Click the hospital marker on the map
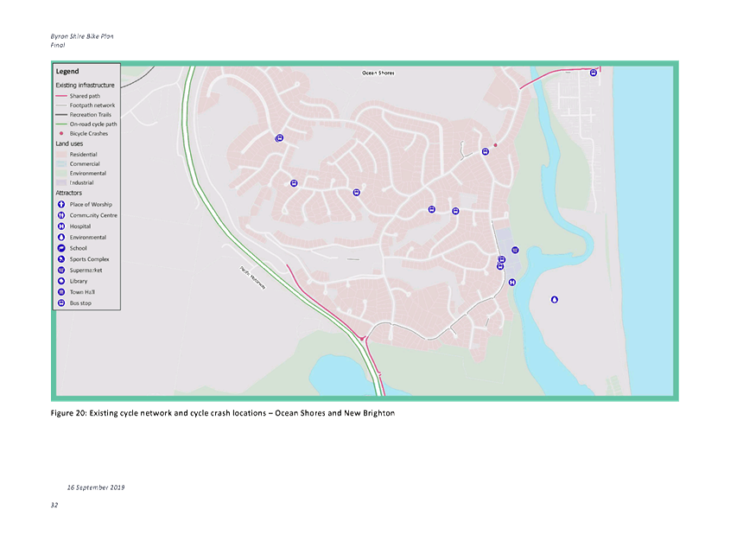The image size is (756, 535). pos(512,283)
